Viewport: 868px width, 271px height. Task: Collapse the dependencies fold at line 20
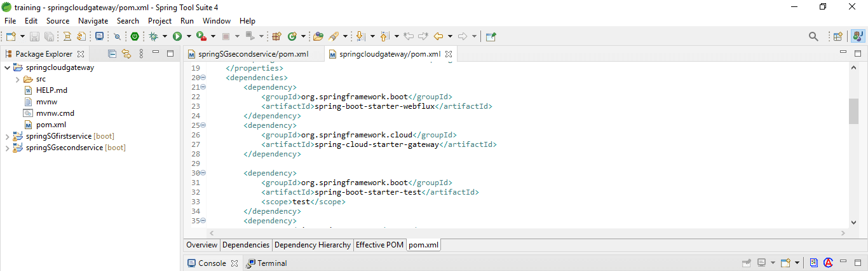click(203, 78)
